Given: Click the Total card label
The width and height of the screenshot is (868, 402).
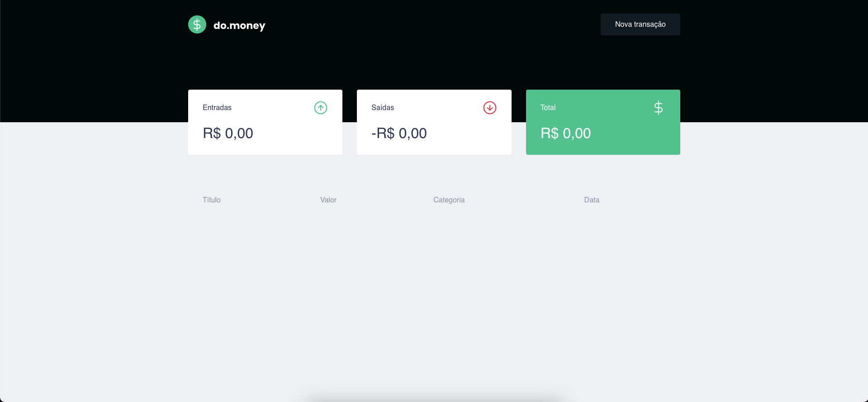Looking at the screenshot, I should 548,108.
